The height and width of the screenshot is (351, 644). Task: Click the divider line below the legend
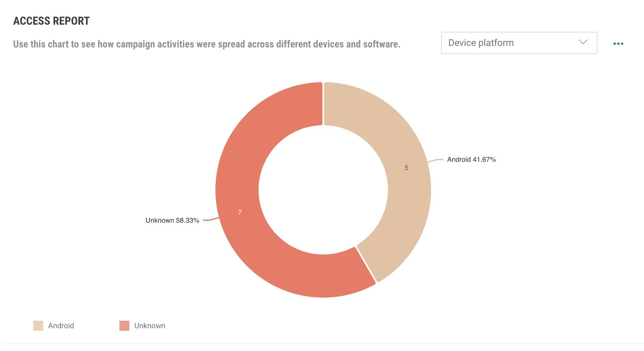click(x=322, y=344)
